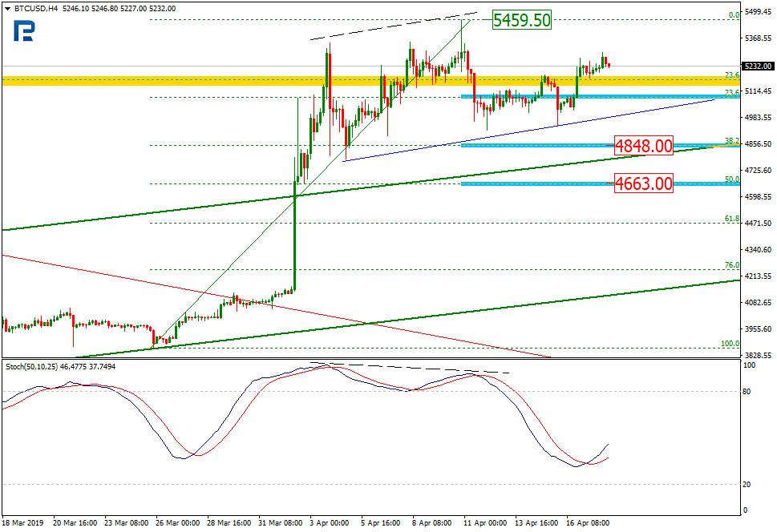Click the 3 Apr 00:00 date label

coord(329,522)
